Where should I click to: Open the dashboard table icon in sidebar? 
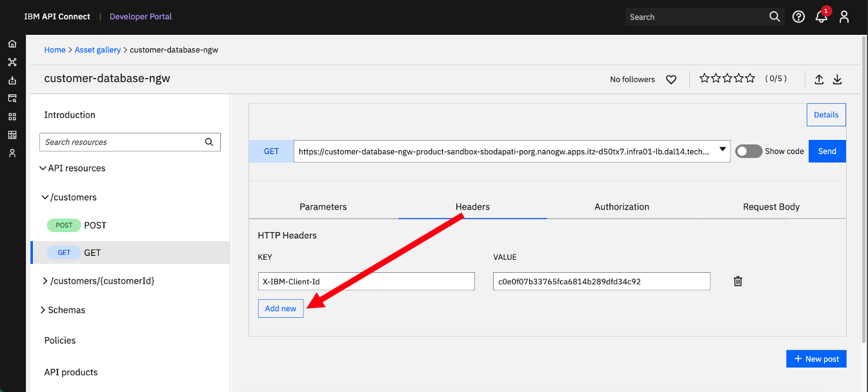12,135
